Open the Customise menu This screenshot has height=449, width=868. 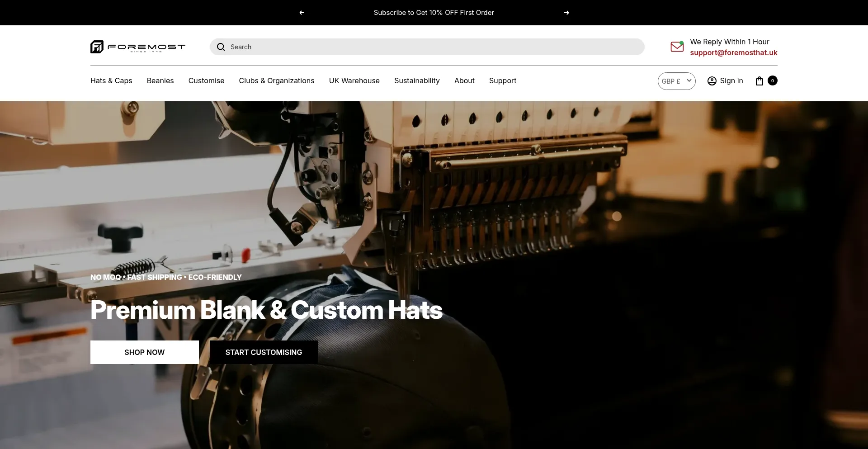tap(207, 80)
